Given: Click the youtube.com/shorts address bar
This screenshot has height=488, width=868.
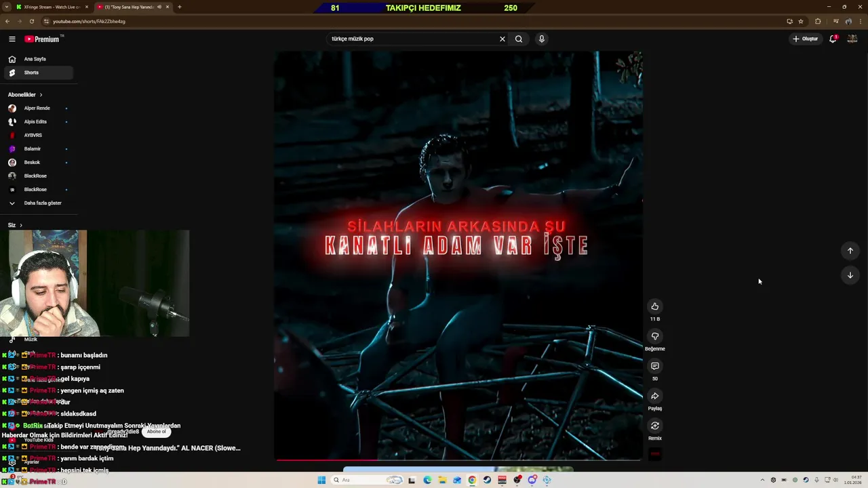Looking at the screenshot, I should click(x=414, y=21).
